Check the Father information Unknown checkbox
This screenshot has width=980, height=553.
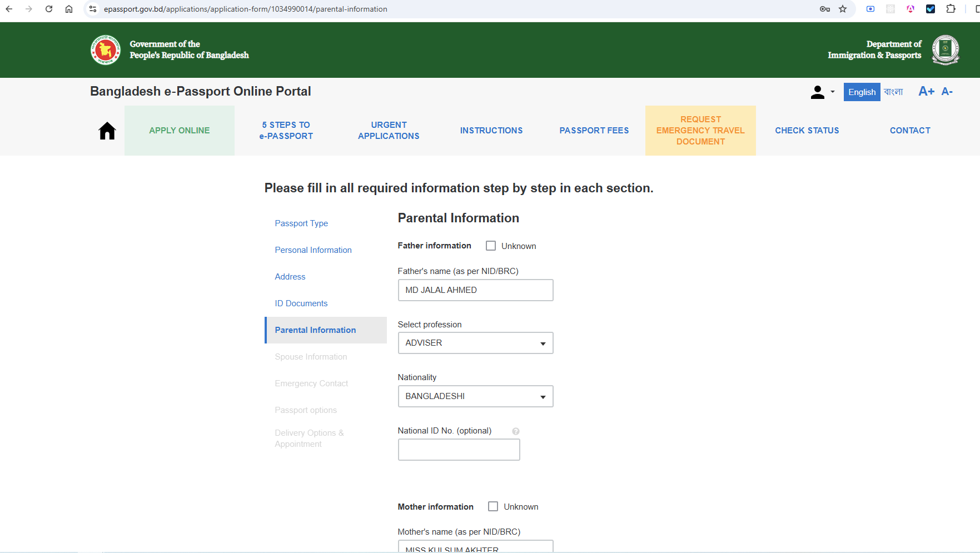click(491, 246)
